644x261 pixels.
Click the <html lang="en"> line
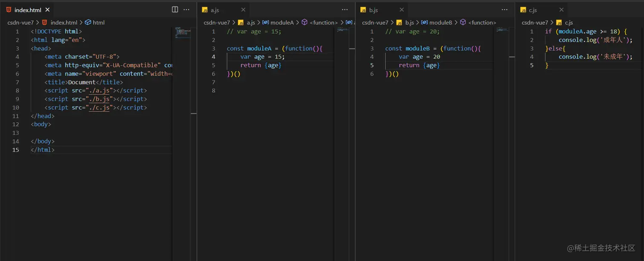(x=58, y=40)
